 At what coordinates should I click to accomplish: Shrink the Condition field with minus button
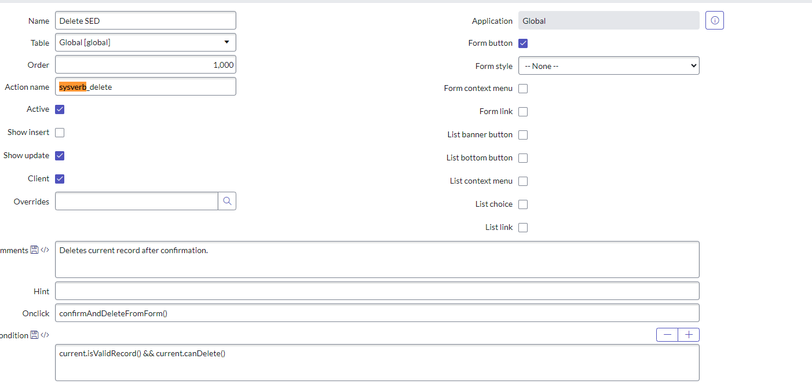(667, 335)
